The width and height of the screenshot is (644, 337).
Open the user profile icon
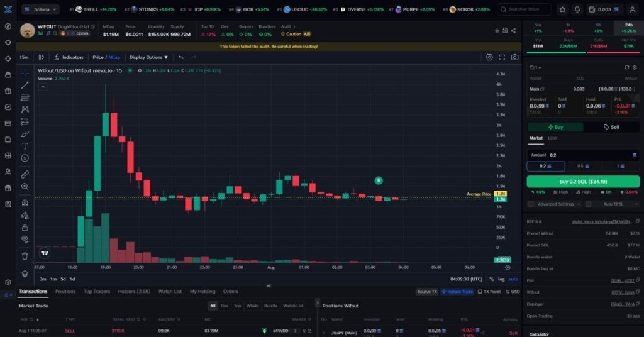(633, 9)
